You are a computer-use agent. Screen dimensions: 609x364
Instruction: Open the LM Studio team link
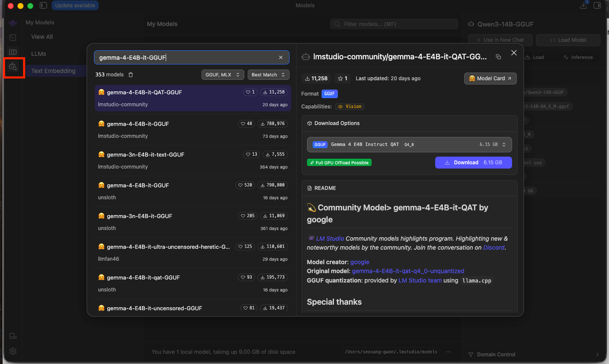[420, 280]
